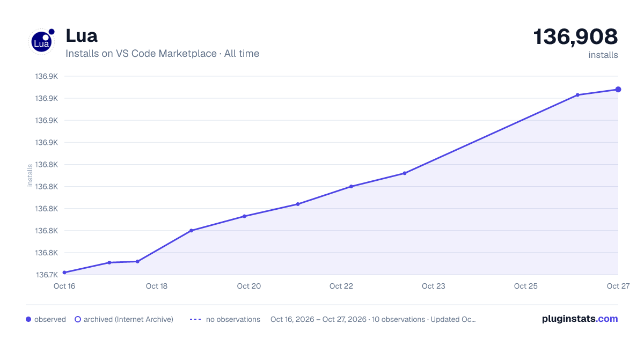Select the data point above the Oct 22 label
Image resolution: width=644 pixels, height=338 pixels.
coord(351,187)
